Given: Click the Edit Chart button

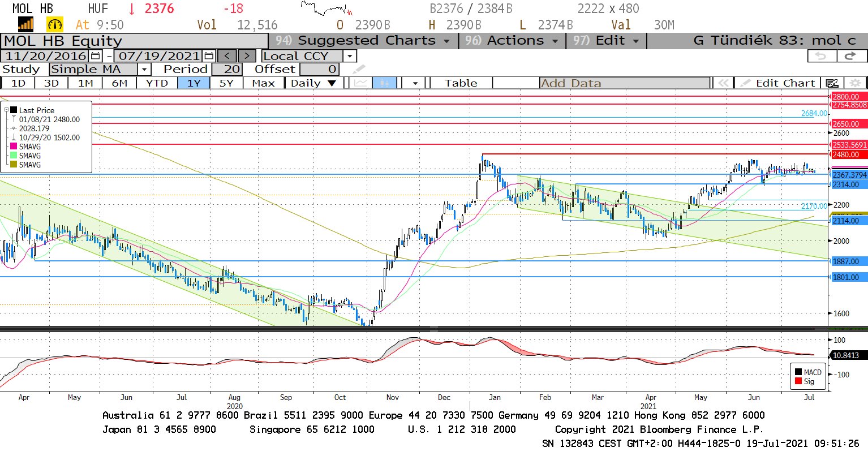Looking at the screenshot, I should (778, 83).
